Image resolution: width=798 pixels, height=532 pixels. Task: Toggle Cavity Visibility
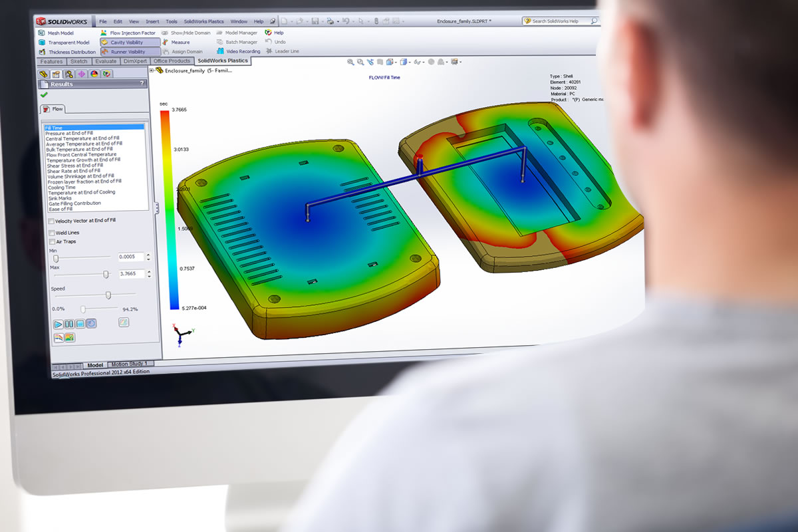(x=130, y=42)
